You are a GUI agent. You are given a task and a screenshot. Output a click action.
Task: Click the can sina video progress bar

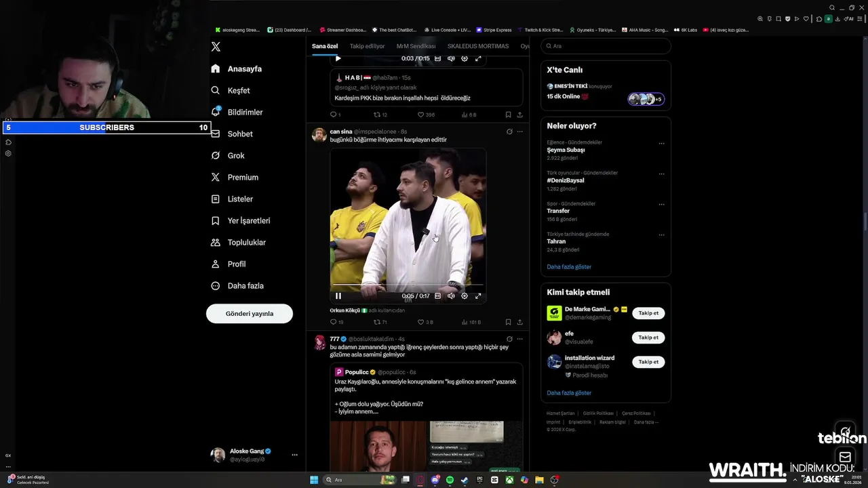[x=408, y=285]
